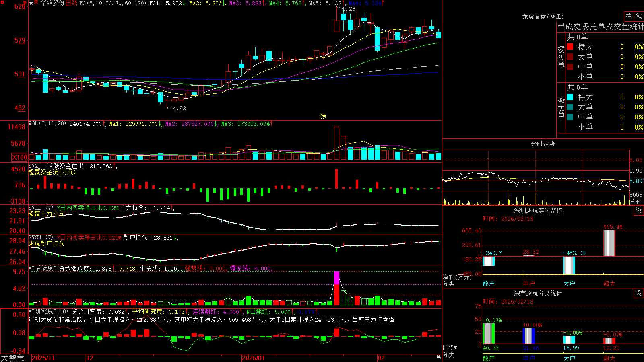This screenshot has height=362, width=644.
Task: Click the 委买单 共0单 summary row
Action: pos(577,37)
